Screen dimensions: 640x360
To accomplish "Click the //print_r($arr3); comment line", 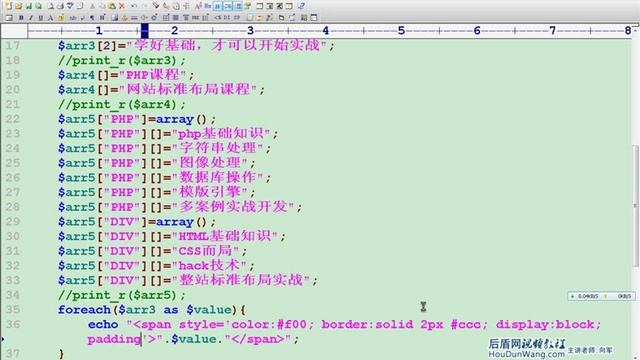I will (122, 60).
